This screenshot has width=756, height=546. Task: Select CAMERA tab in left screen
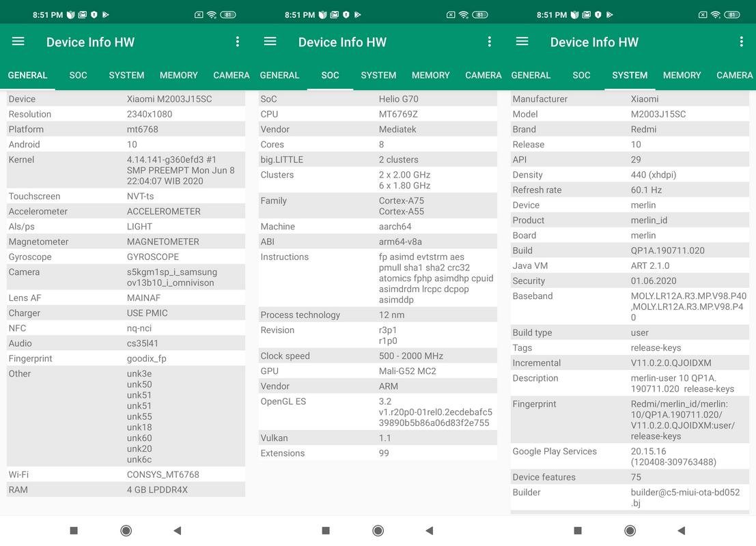tap(232, 75)
